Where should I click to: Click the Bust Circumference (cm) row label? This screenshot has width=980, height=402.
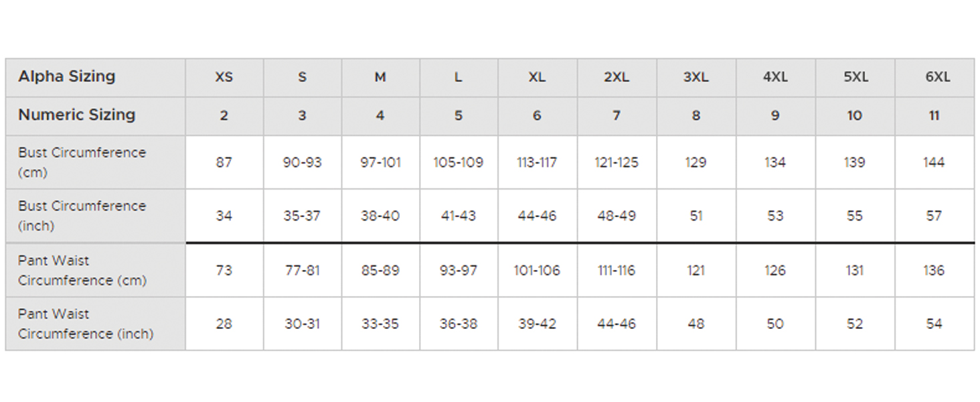coord(82,162)
